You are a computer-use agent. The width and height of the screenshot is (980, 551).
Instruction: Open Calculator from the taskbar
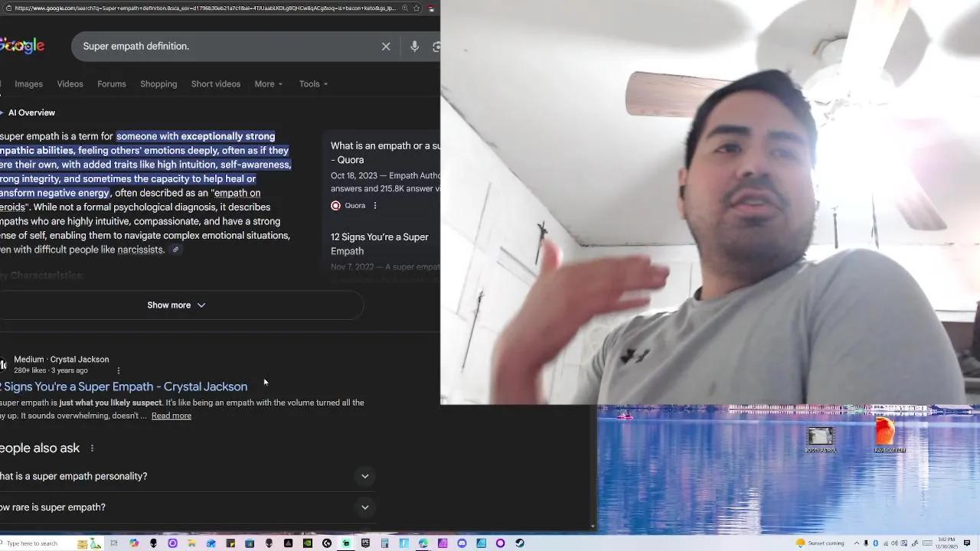385,543
